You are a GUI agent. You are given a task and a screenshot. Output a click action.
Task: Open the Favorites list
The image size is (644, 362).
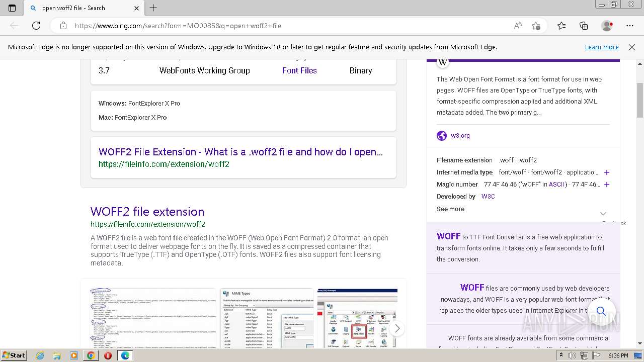561,26
